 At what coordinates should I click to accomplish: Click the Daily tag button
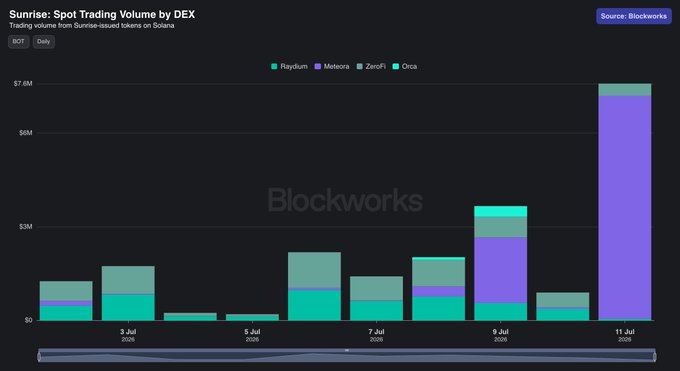[x=43, y=42]
